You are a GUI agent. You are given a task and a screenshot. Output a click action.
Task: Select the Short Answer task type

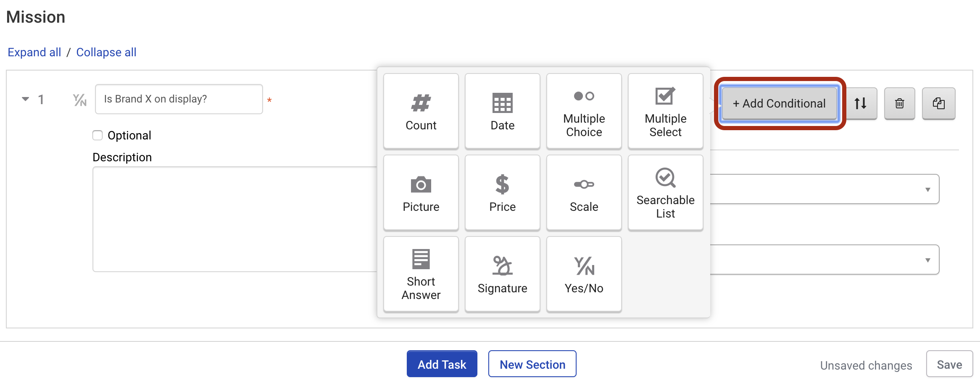pyautogui.click(x=421, y=274)
